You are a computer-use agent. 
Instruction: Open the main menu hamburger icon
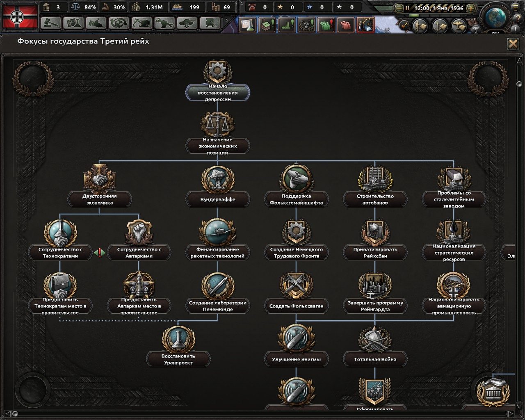(515, 7)
